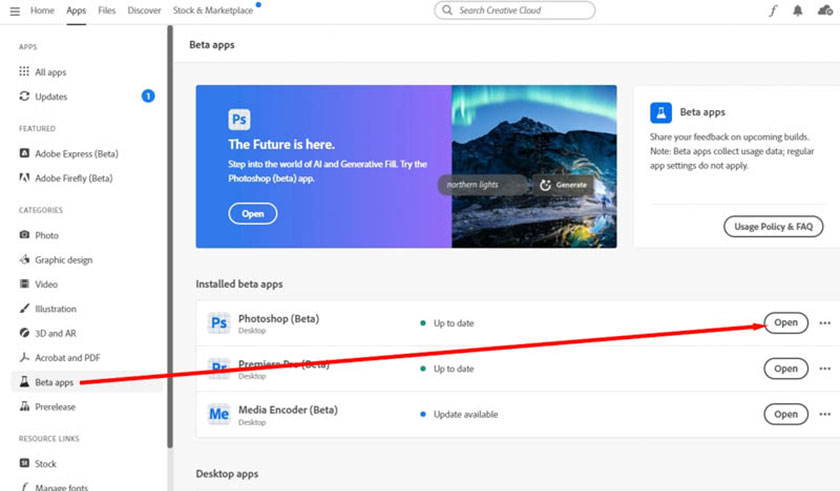This screenshot has height=491, width=840.
Task: Open notifications bell icon
Action: 798,10
